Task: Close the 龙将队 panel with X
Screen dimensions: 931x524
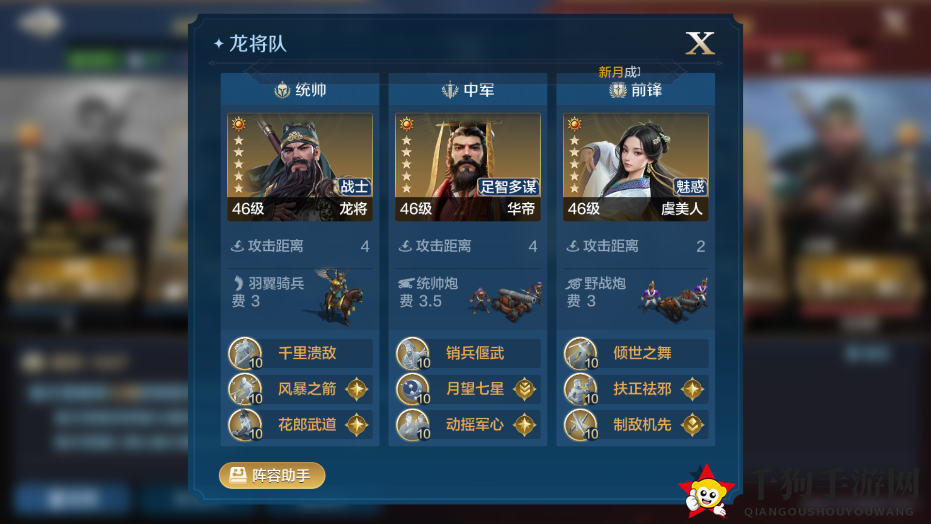Action: point(700,43)
